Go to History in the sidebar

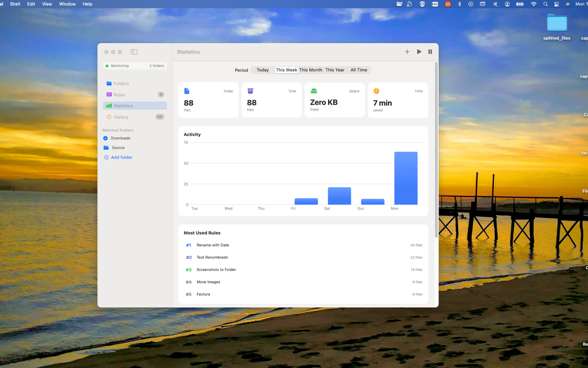(121, 117)
